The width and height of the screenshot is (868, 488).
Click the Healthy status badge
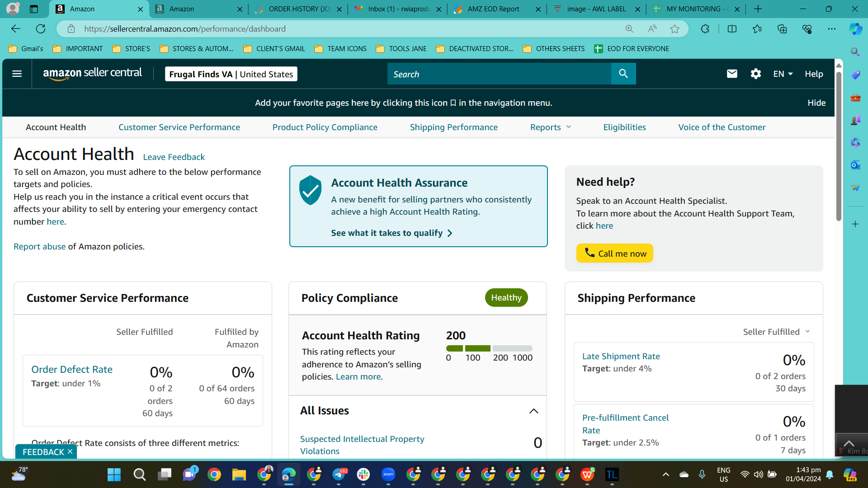[506, 298]
